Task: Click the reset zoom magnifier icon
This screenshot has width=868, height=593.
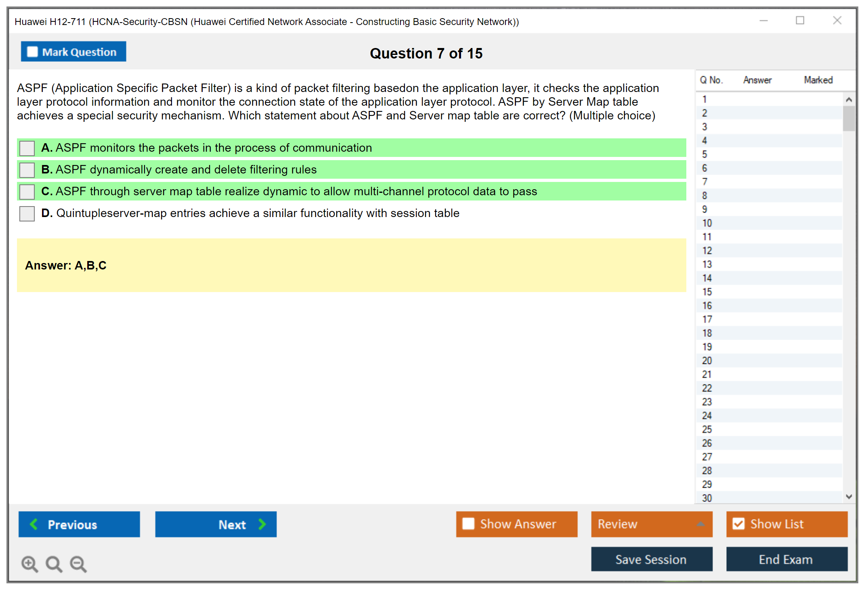Action: click(53, 564)
